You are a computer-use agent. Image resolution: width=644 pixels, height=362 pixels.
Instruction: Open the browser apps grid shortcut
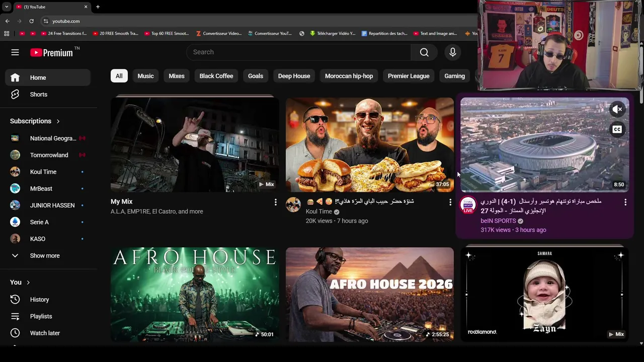click(x=7, y=34)
